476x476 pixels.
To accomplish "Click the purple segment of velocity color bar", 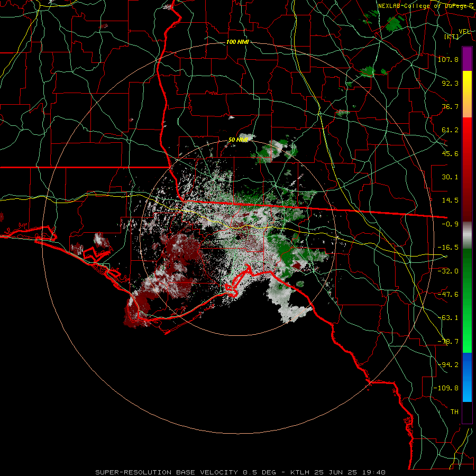I will (x=467, y=59).
